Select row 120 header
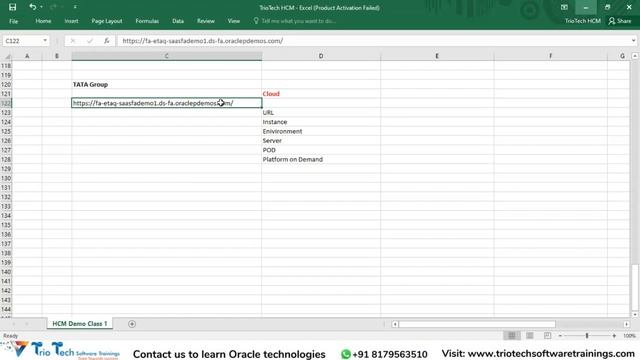 tap(6, 84)
